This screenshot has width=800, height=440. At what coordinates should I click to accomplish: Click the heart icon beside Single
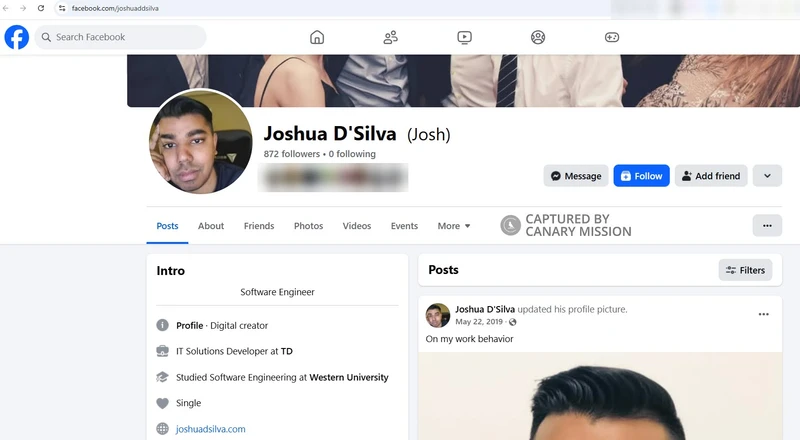coord(162,403)
